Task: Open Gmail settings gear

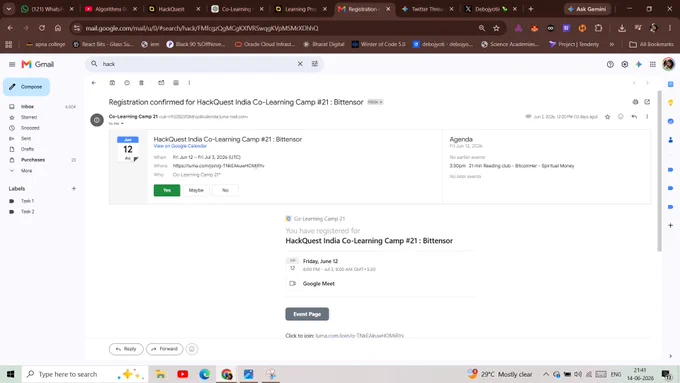Action: point(624,64)
